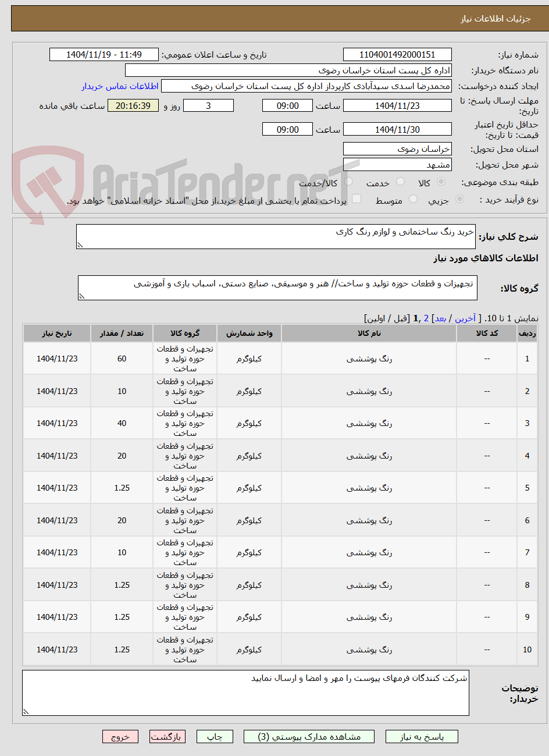The image size is (549, 756).
Task: Click the days remaining '3' field
Action: pyautogui.click(x=208, y=106)
